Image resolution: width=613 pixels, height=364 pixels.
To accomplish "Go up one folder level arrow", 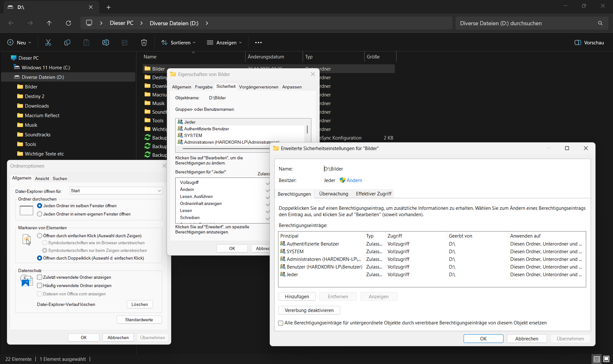I will [x=49, y=23].
